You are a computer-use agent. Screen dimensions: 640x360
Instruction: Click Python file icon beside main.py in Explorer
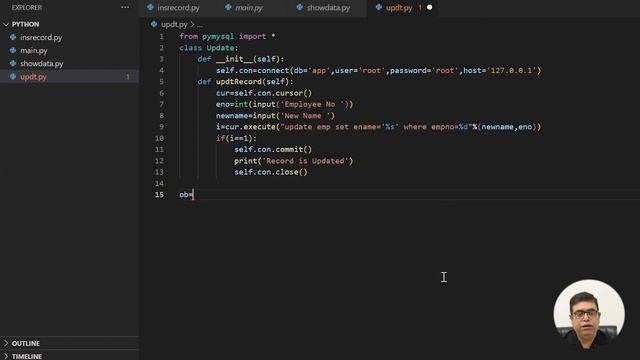(x=13, y=50)
